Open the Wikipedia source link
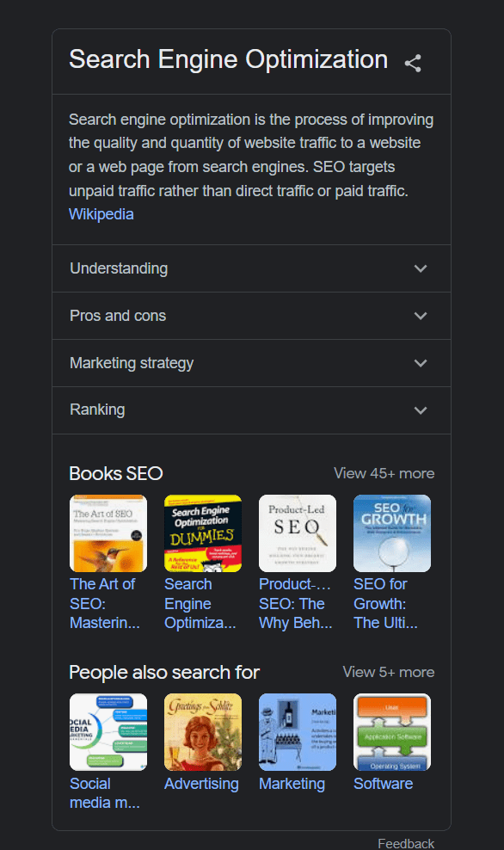The width and height of the screenshot is (504, 850). (101, 214)
